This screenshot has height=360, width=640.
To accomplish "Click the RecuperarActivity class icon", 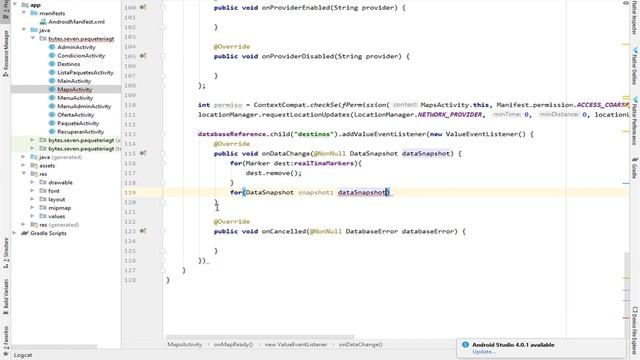I will click(52, 131).
